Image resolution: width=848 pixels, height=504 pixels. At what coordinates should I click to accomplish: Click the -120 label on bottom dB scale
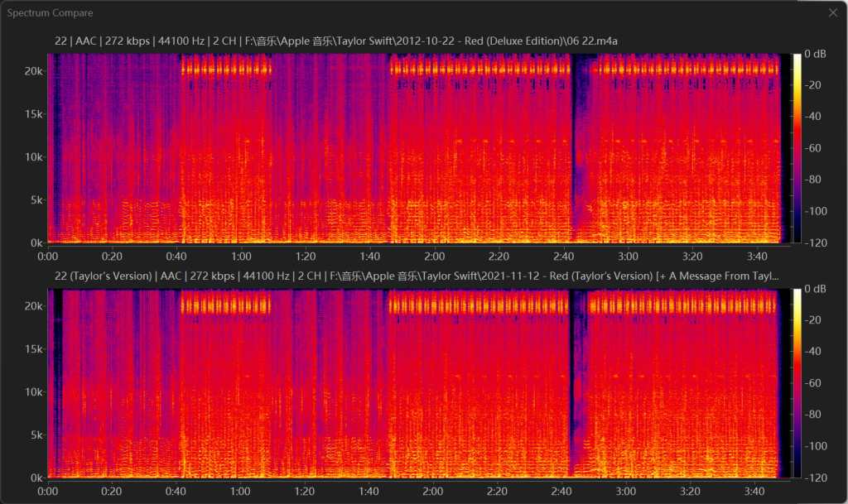(816, 478)
